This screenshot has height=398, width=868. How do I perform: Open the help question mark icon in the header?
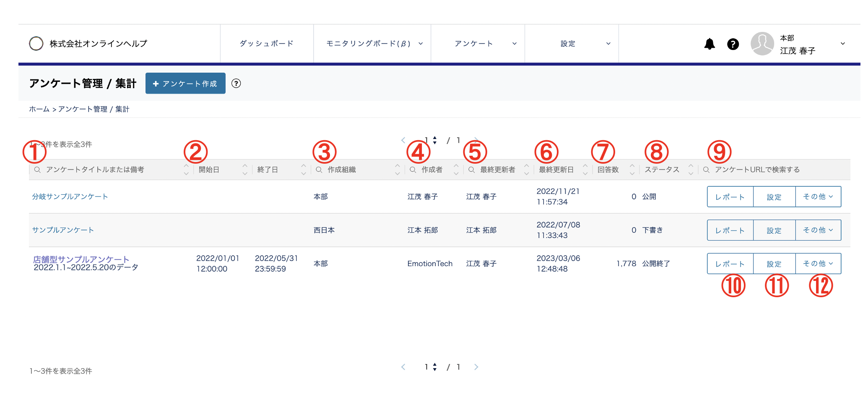point(733,44)
